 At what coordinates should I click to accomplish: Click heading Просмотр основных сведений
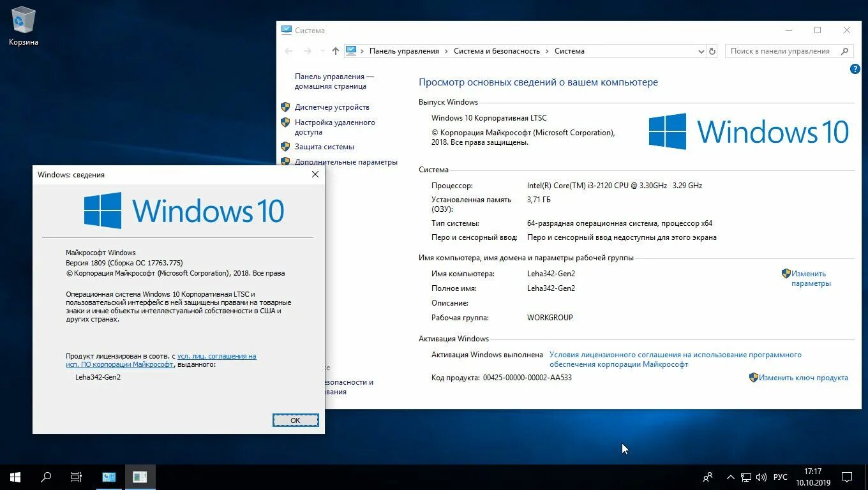(x=538, y=82)
